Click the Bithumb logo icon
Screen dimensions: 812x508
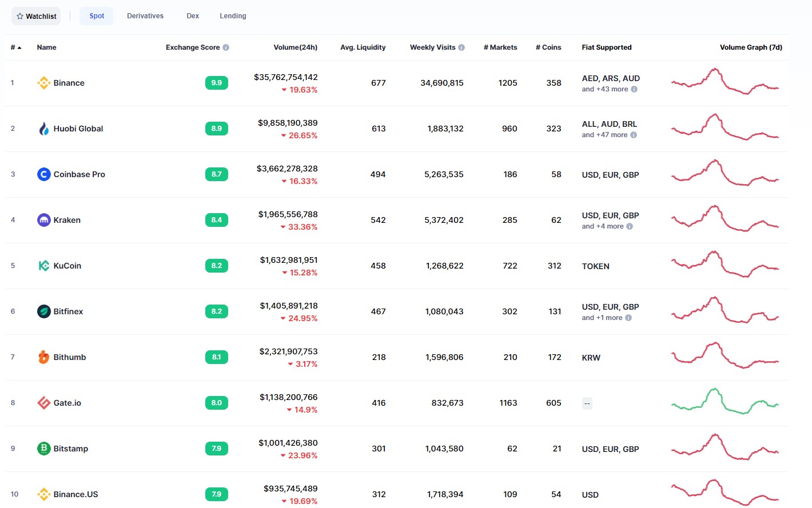pos(44,357)
